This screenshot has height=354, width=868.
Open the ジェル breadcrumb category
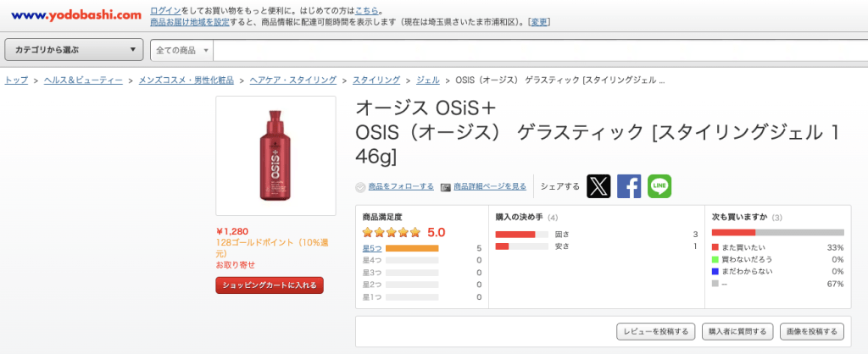[427, 80]
